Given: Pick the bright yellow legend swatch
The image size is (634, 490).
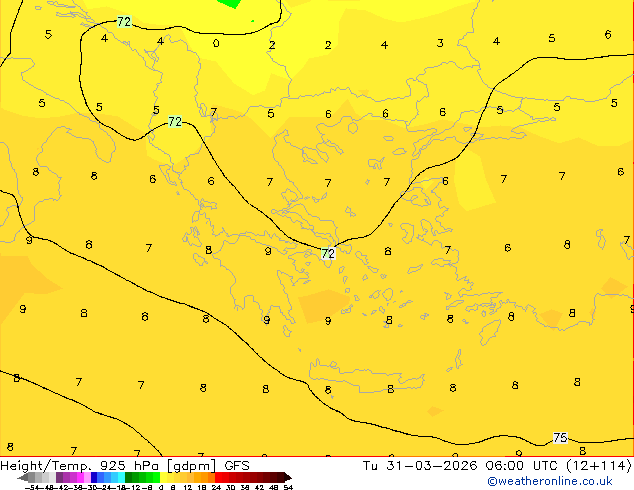Looking at the screenshot, I should [163, 477].
